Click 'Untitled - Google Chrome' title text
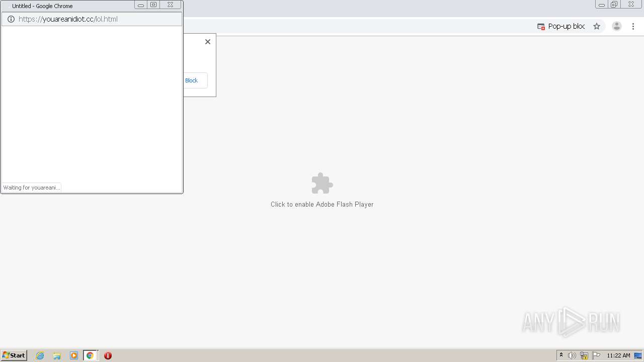Image resolution: width=644 pixels, height=362 pixels. pyautogui.click(x=42, y=6)
